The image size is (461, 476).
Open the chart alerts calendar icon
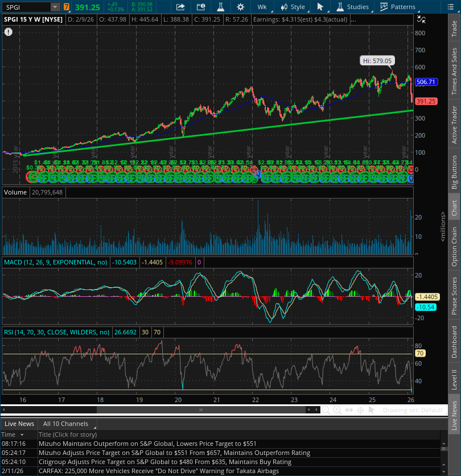click(200, 7)
